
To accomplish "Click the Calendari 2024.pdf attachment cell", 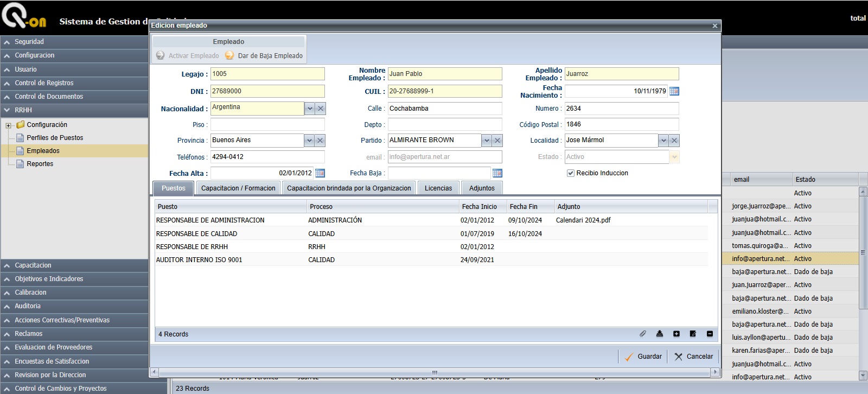I will point(583,220).
